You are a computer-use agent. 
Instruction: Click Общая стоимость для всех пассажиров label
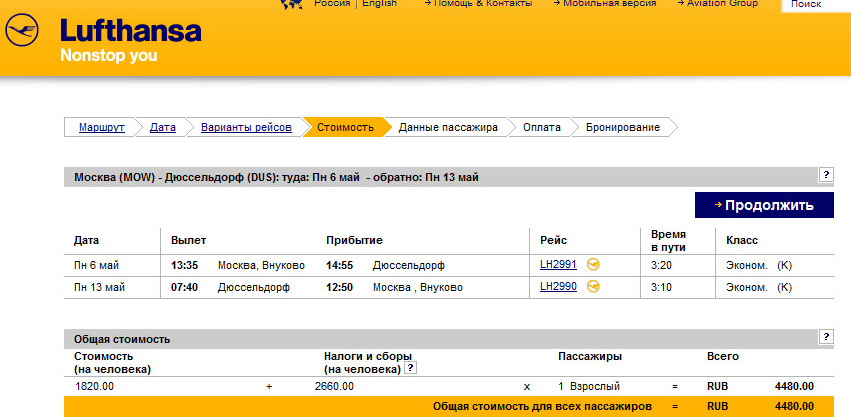pos(542,406)
